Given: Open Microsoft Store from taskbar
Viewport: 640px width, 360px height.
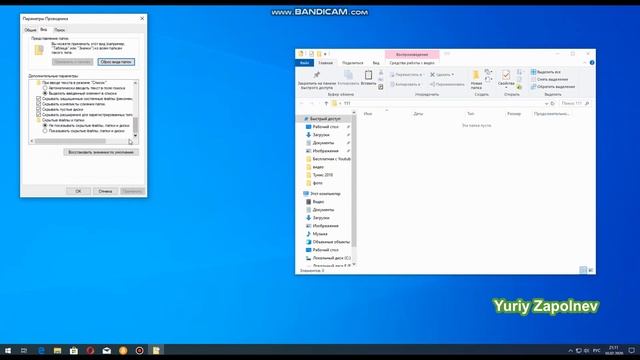Looking at the screenshot, I should (x=74, y=350).
